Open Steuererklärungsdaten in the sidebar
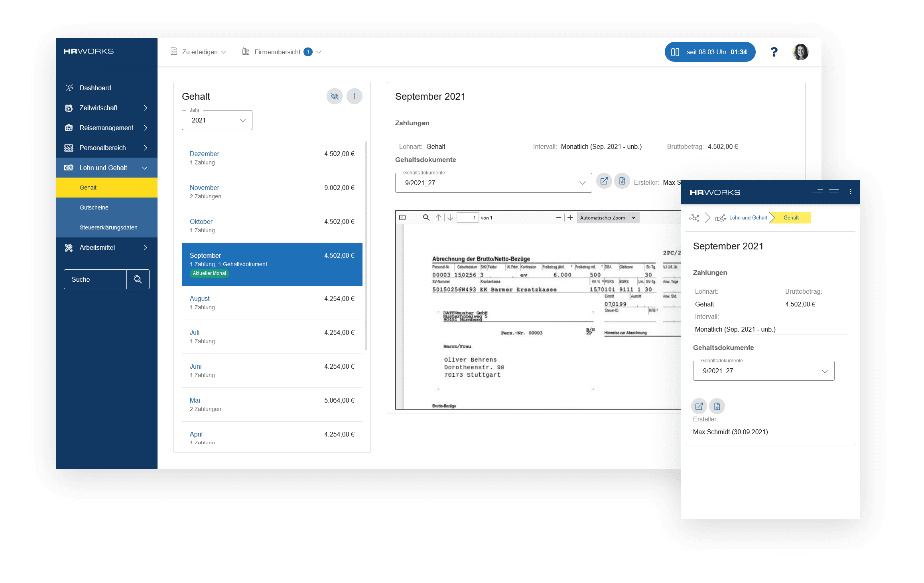This screenshot has height=583, width=924. 108,227
